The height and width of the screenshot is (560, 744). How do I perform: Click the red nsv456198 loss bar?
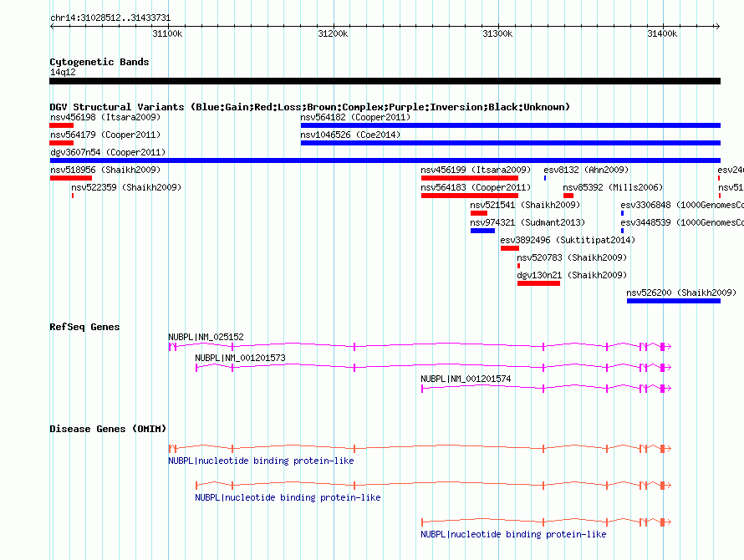pyautogui.click(x=62, y=125)
